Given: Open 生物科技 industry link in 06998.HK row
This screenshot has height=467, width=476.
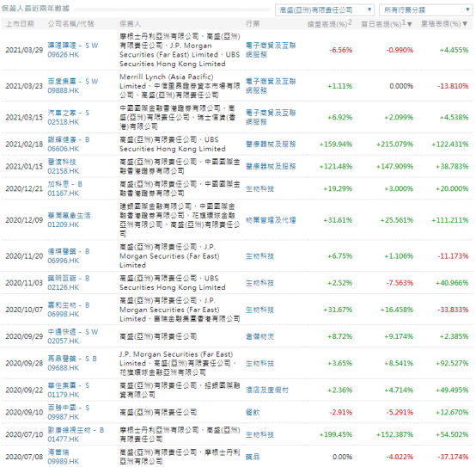Looking at the screenshot, I should (259, 310).
